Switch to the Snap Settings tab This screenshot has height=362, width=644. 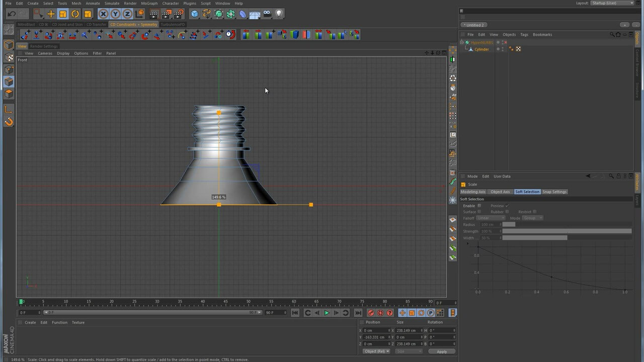click(x=554, y=192)
